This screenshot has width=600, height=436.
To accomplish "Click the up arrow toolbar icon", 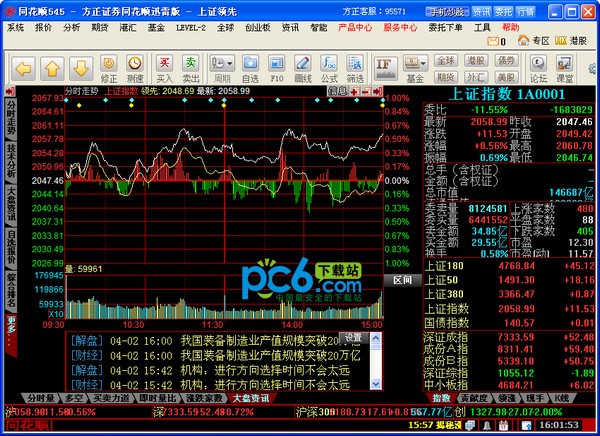I will [52, 69].
